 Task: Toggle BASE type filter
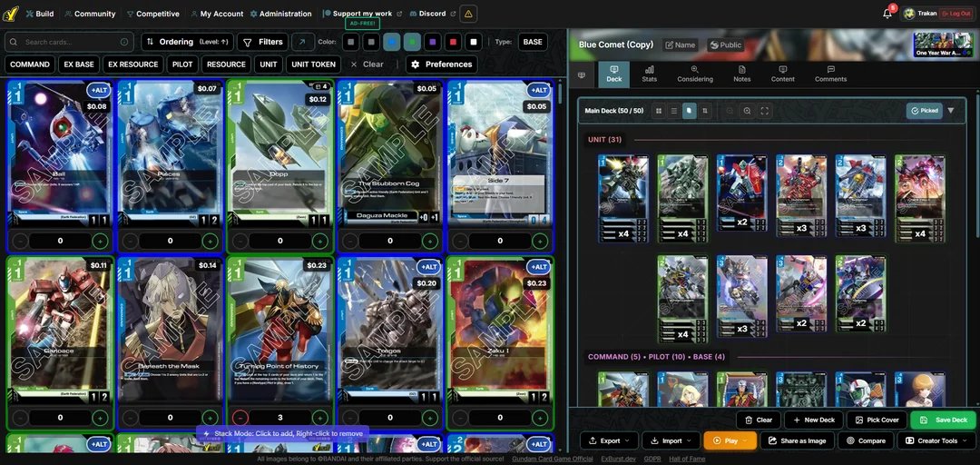click(x=533, y=42)
